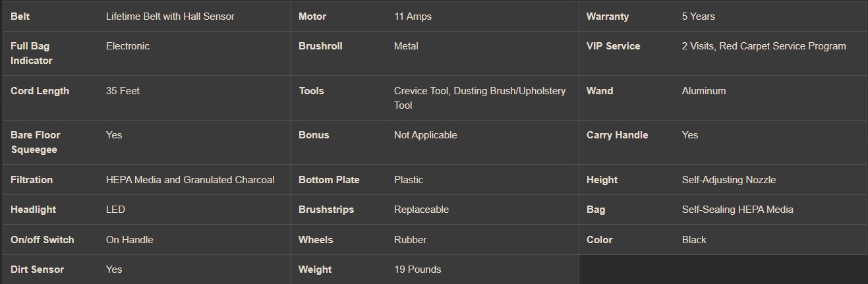Image resolution: width=868 pixels, height=284 pixels.
Task: Click the Lifetime Belt with Hall Sensor value
Action: (170, 16)
